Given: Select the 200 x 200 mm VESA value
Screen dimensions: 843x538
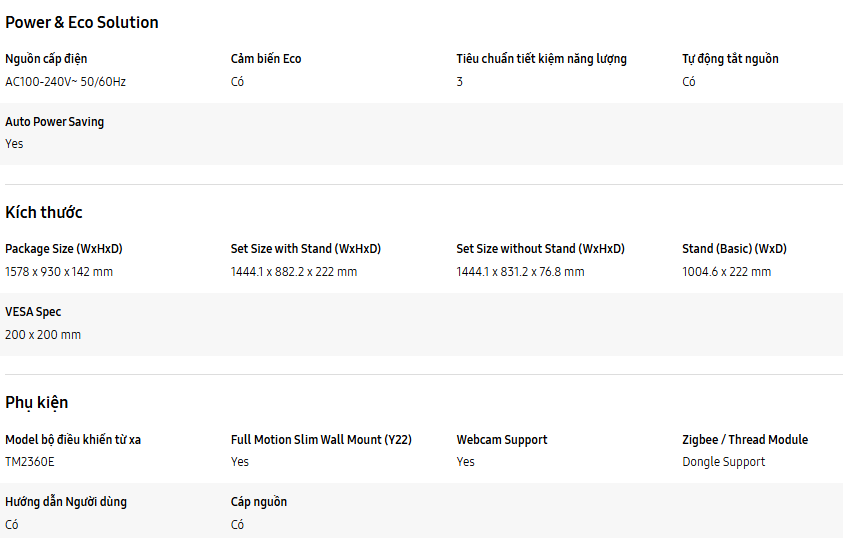Looking at the screenshot, I should point(43,335).
